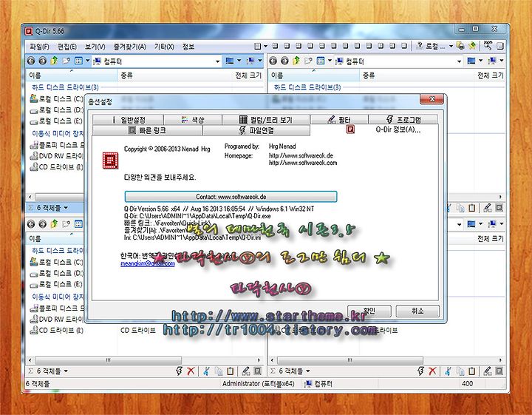Open the 로컬... dropdown in main toolbar
This screenshot has height=415, width=532.
(x=451, y=46)
